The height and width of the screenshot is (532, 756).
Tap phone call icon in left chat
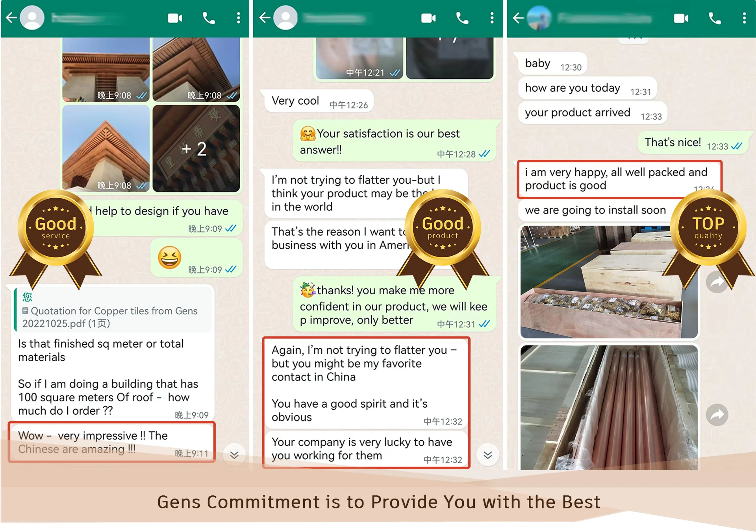pos(209,18)
